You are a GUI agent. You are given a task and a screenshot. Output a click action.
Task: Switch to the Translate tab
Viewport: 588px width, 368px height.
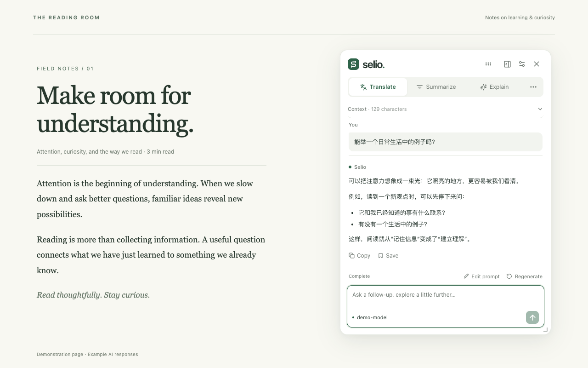(378, 87)
